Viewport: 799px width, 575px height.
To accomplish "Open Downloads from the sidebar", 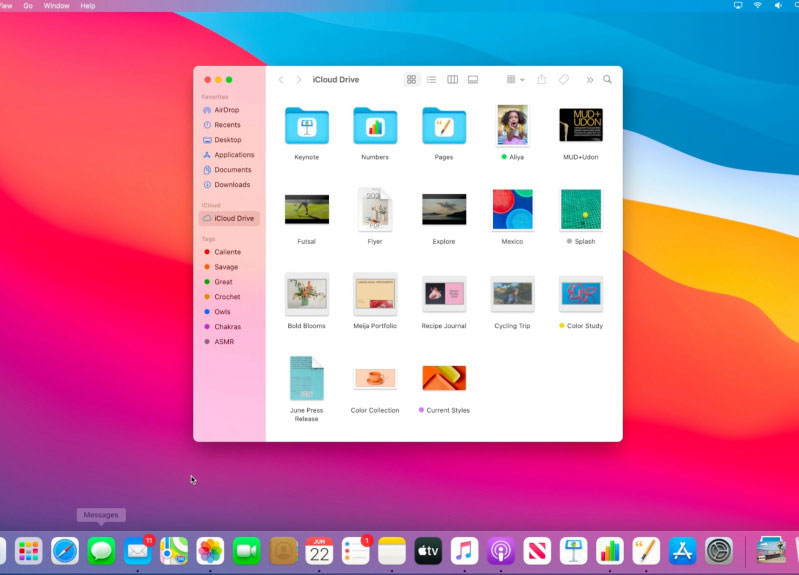I will coord(231,185).
